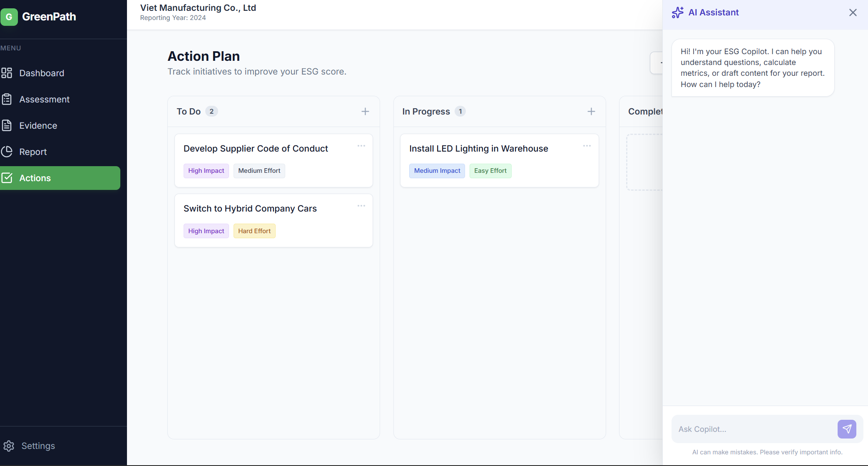Add a card with In Progress plus icon
The height and width of the screenshot is (466, 868).
pos(591,112)
